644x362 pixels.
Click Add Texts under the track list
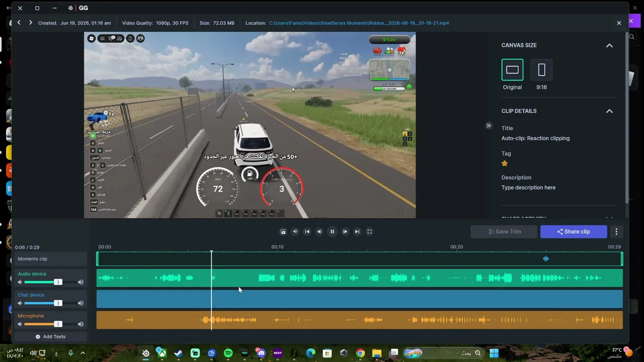pos(50,337)
